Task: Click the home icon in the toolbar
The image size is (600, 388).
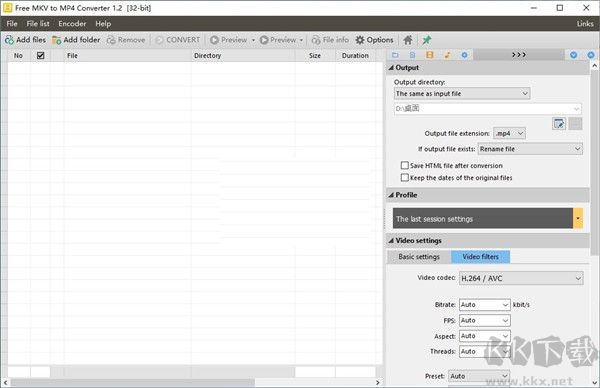Action: click(x=408, y=40)
